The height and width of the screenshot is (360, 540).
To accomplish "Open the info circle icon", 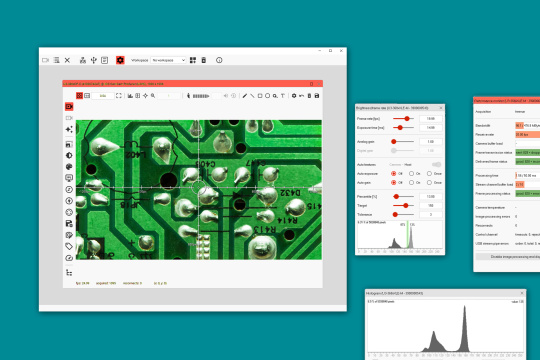I will pos(219,60).
